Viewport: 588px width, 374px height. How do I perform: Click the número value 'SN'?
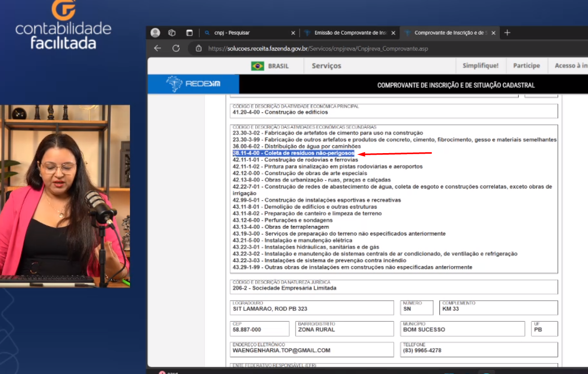[407, 309]
